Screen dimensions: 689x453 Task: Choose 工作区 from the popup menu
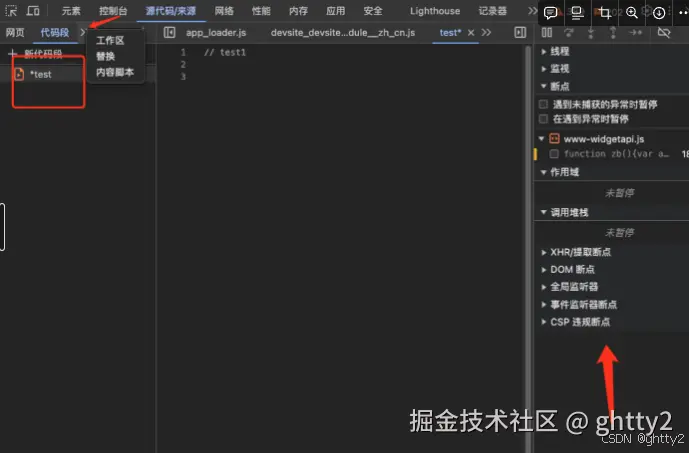tap(110, 40)
